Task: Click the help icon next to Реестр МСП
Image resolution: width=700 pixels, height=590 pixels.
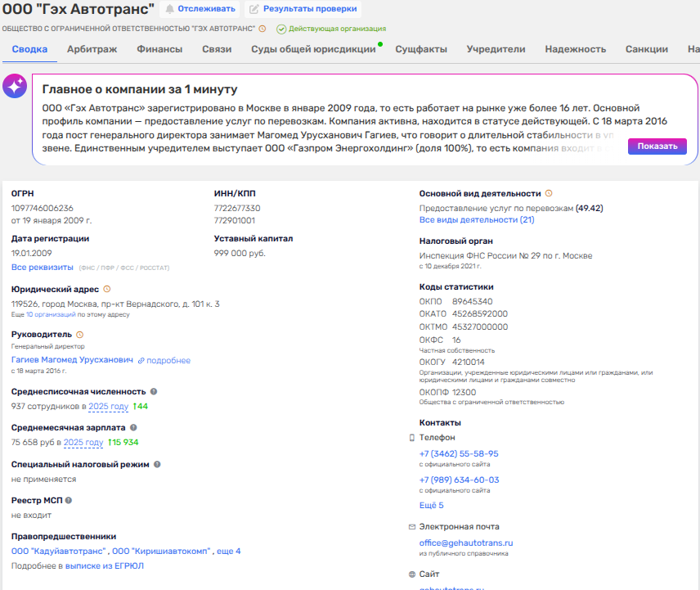Action: [x=69, y=501]
